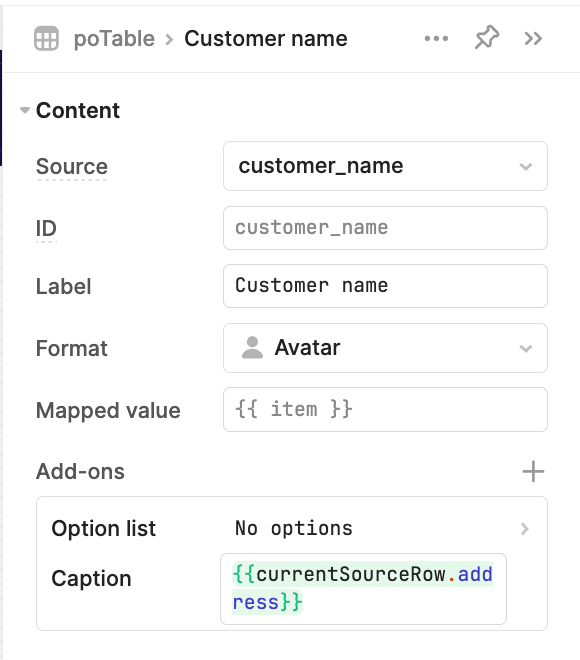Add a new add-on with plus icon
580x660 pixels.
(533, 471)
